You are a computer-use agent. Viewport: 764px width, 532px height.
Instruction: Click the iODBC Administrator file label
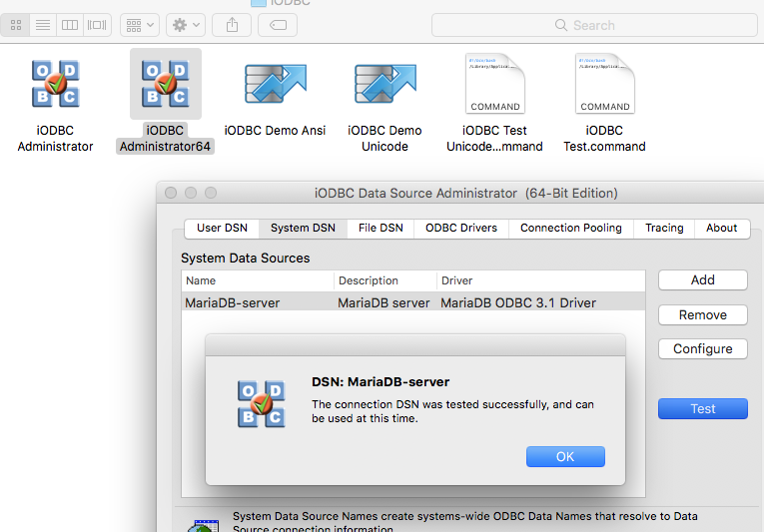pos(55,139)
